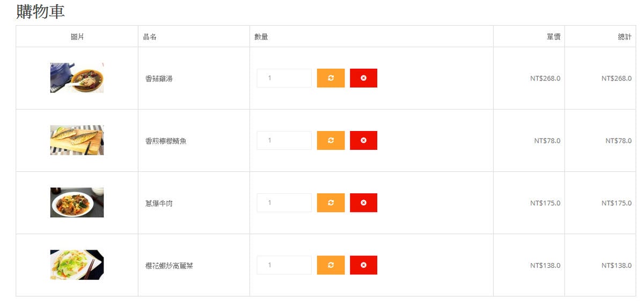Select the 櫻花蝦炒高麗菜 name link

(169, 266)
